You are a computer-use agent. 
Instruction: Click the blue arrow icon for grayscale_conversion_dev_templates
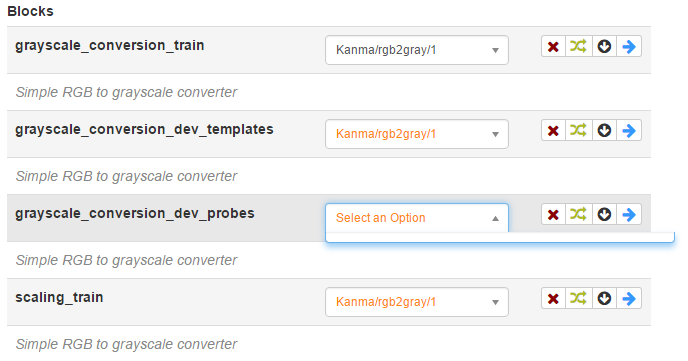tap(629, 130)
